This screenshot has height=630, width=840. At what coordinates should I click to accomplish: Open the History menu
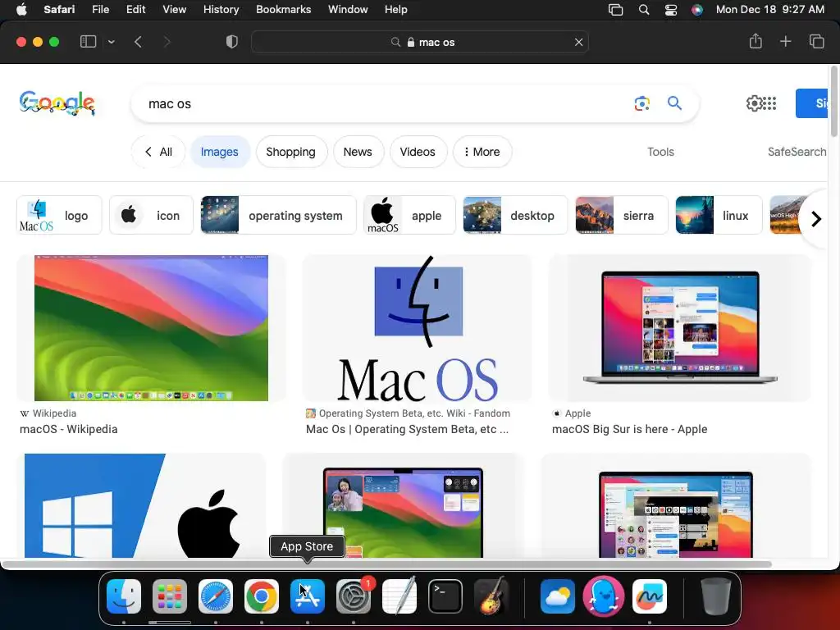(221, 10)
